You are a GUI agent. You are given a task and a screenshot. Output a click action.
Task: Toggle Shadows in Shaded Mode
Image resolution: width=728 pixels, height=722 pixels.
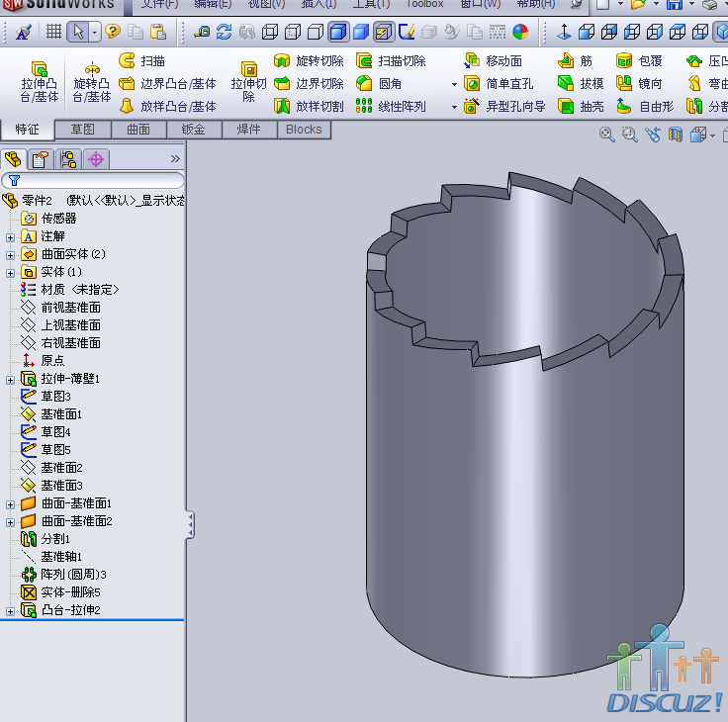(384, 32)
